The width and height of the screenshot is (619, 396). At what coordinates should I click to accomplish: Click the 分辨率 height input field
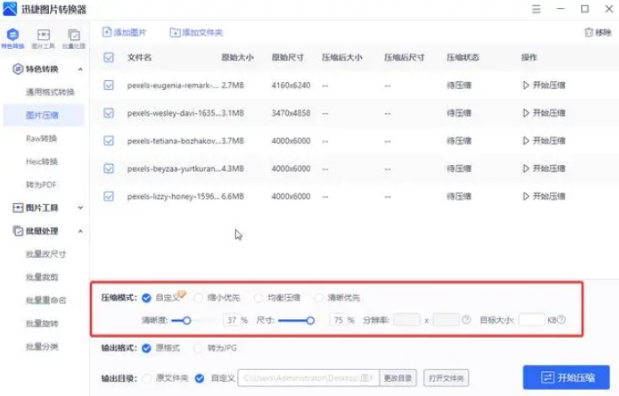(x=446, y=319)
